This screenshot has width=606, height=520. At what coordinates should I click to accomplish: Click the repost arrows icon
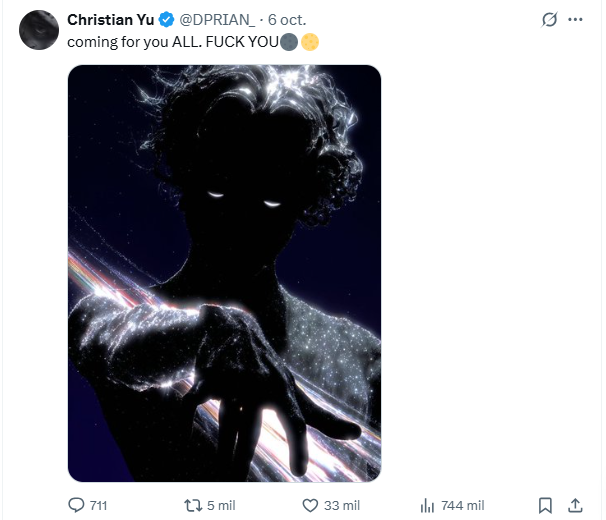click(x=195, y=505)
